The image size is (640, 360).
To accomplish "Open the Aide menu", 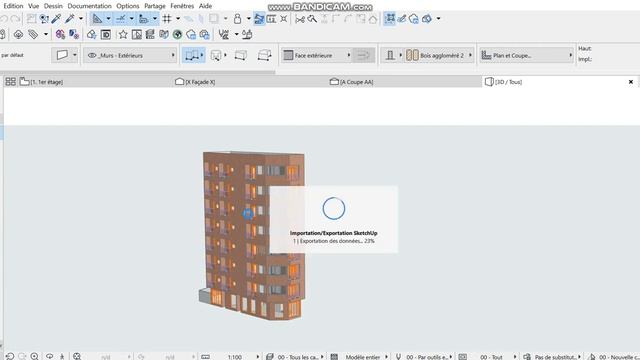I will 205,6.
